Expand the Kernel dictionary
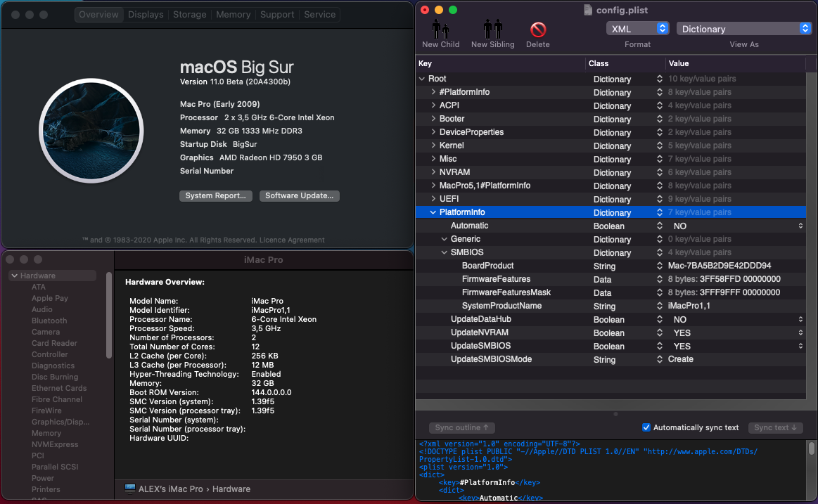This screenshot has width=818, height=504. click(433, 146)
